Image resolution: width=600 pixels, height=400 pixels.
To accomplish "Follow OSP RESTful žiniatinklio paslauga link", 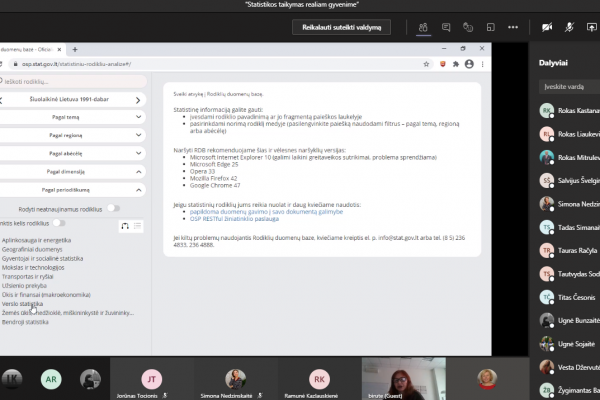I will coord(234,219).
